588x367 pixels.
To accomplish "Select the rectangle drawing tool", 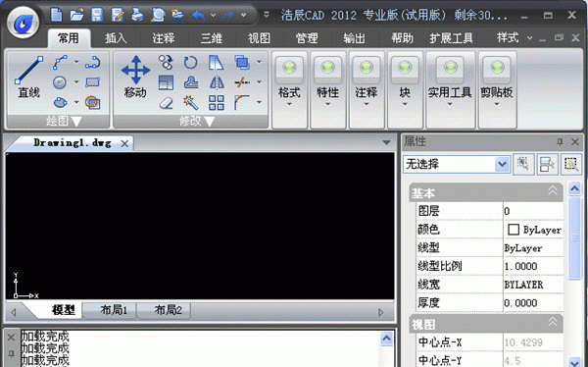I will [x=92, y=82].
